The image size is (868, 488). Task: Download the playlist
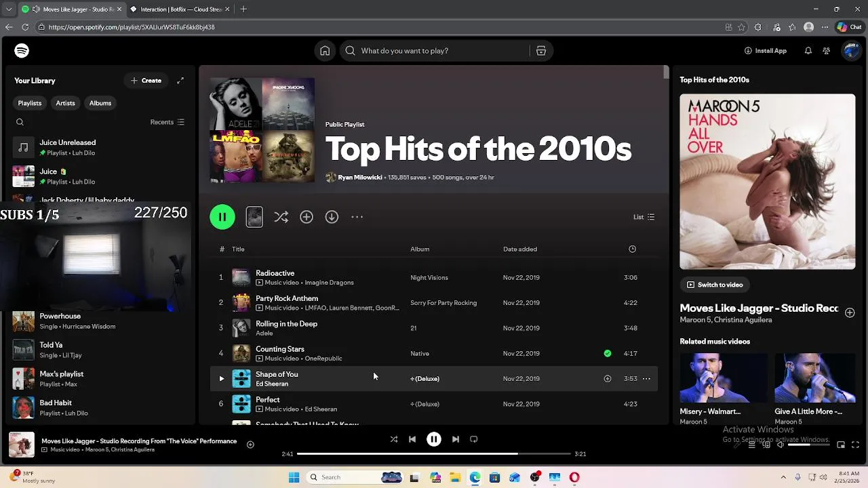tap(332, 217)
